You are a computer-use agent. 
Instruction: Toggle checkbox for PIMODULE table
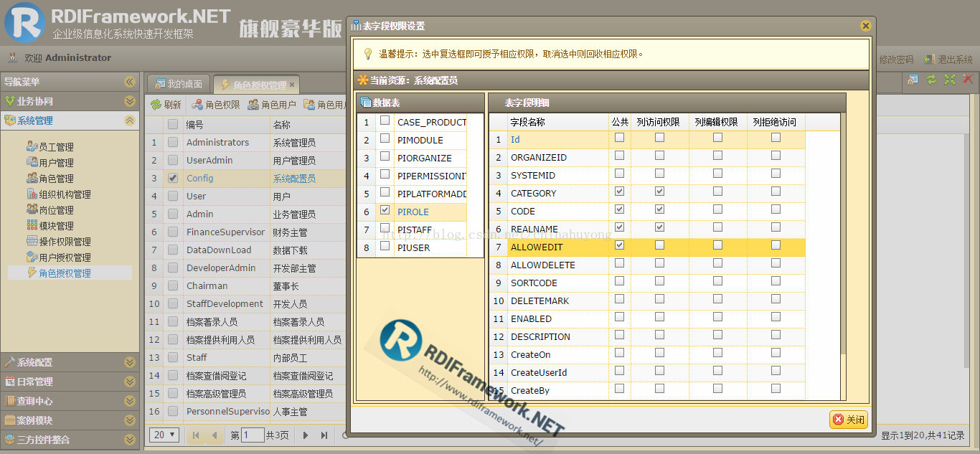pos(385,139)
